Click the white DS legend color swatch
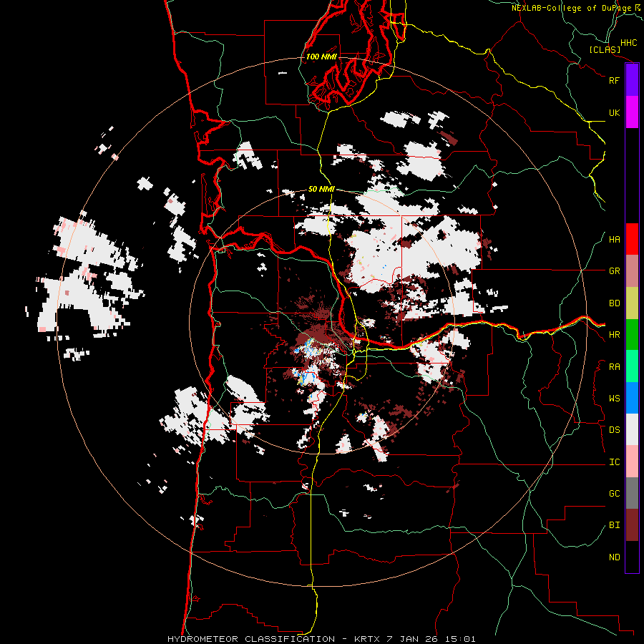Image resolution: width=644 pixels, height=644 pixels. [632, 429]
